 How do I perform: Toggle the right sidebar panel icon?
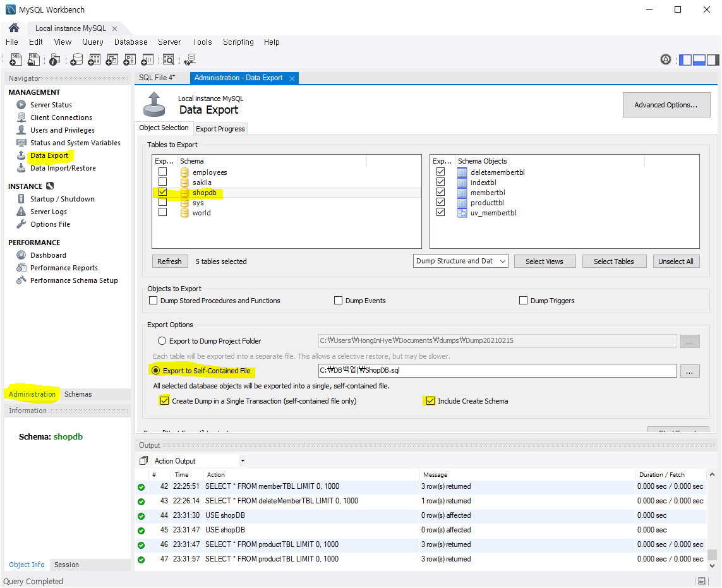(x=713, y=60)
